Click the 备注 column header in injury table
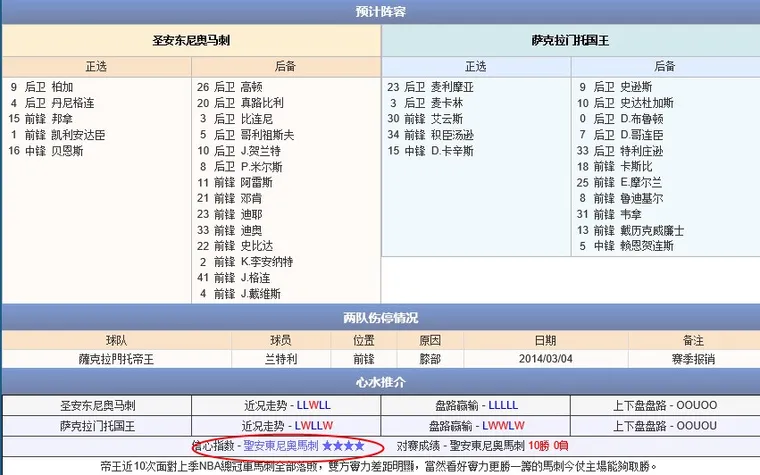 (x=694, y=341)
